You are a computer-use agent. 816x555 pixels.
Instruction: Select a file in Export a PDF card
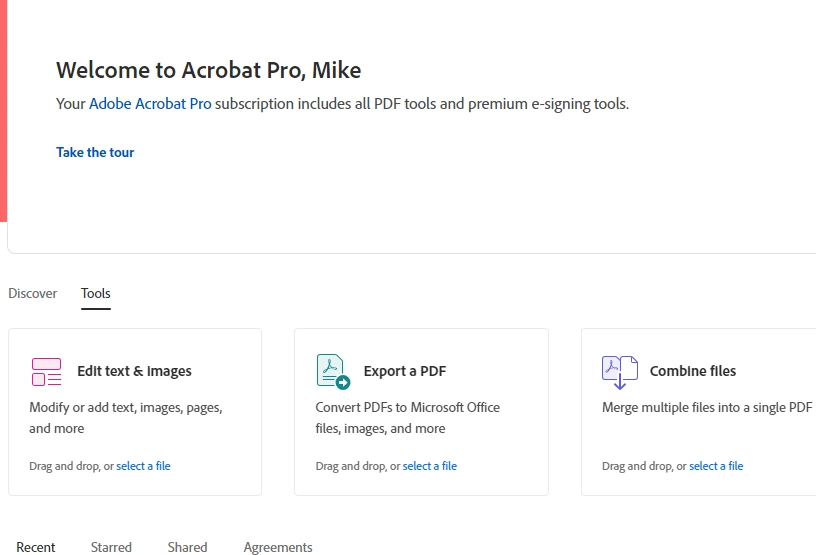430,466
